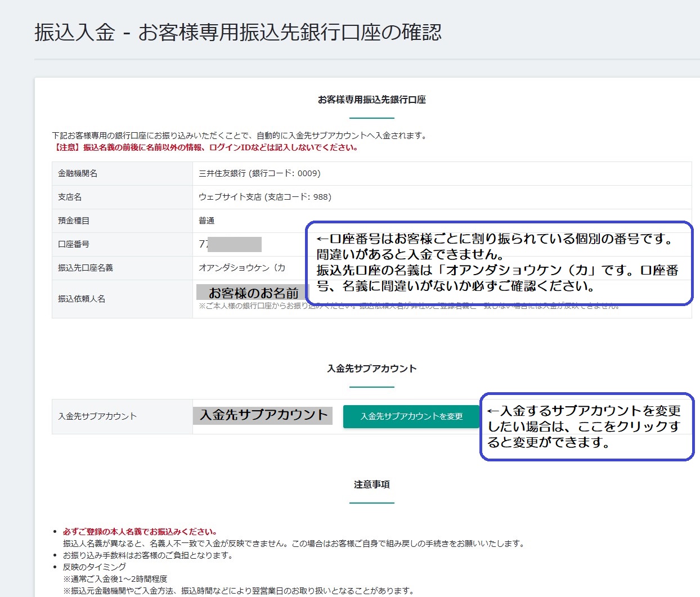The image size is (700, 597).
Task: Click the 入金先サブアカウント row label in table
Action: click(97, 416)
